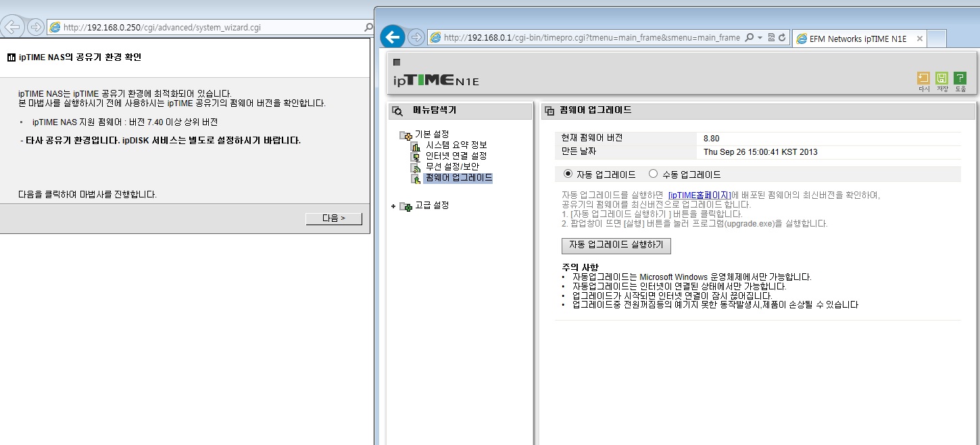Screen dimensions: 980x445
Task: Open the address bar dropdown arrow in router browser
Action: [x=760, y=38]
